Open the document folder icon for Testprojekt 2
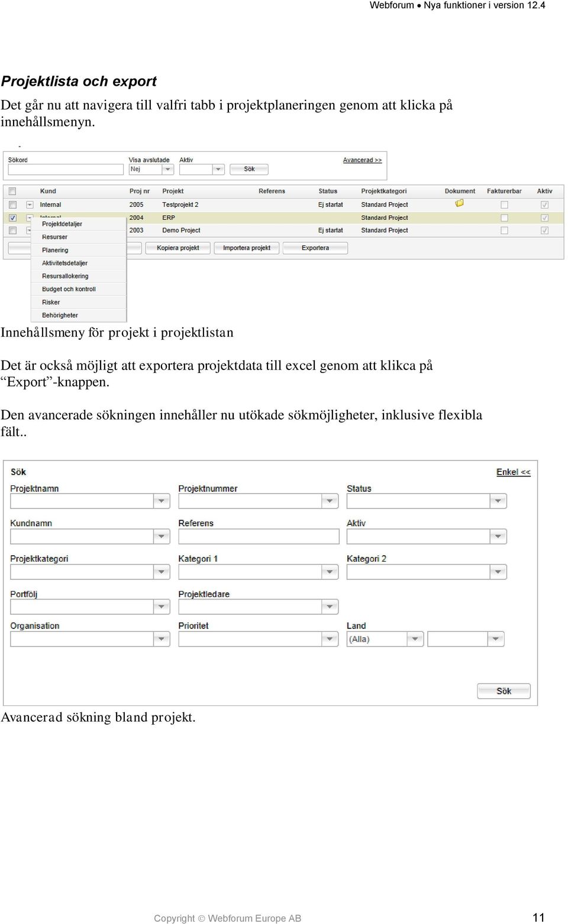The image size is (568, 924). (x=459, y=203)
